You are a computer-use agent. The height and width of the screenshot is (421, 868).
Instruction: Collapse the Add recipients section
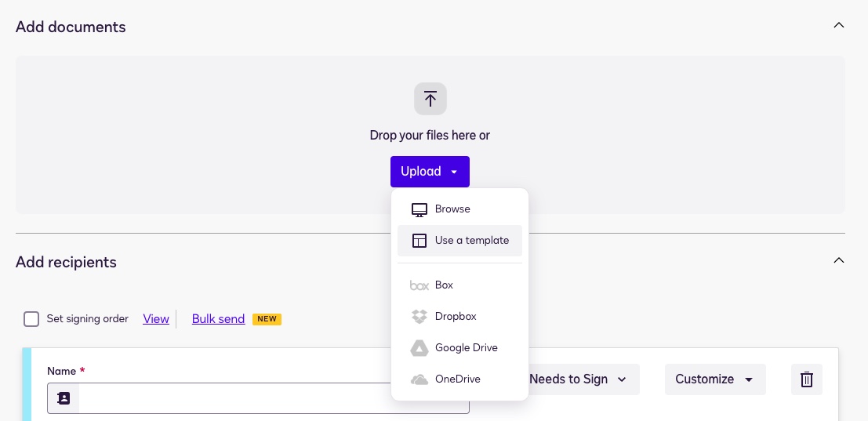(838, 260)
